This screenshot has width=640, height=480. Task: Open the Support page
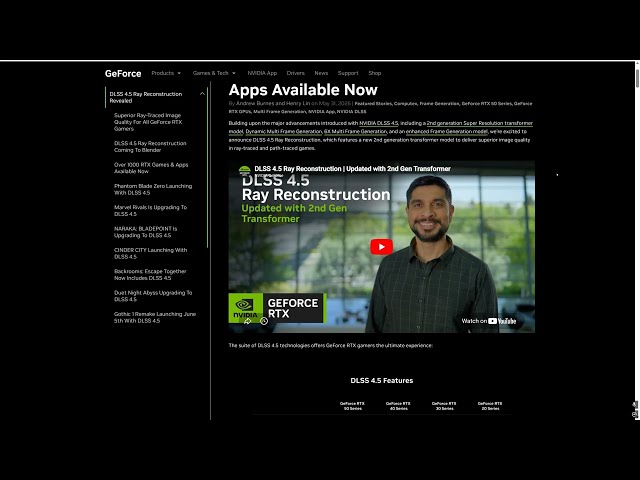(x=348, y=73)
